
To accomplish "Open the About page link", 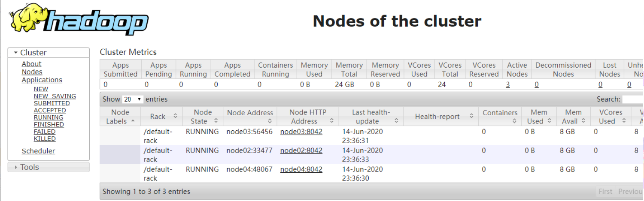I will 31,64.
